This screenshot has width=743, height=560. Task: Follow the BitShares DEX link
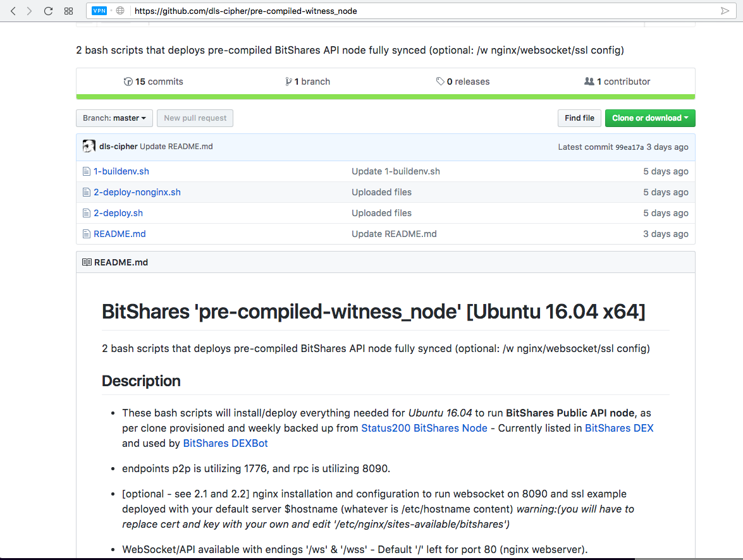pyautogui.click(x=619, y=429)
